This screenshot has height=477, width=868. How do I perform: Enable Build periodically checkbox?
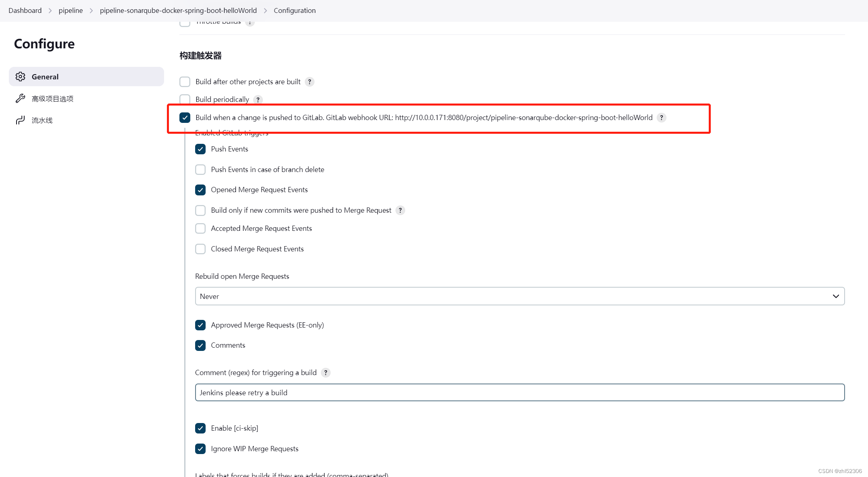(x=185, y=100)
